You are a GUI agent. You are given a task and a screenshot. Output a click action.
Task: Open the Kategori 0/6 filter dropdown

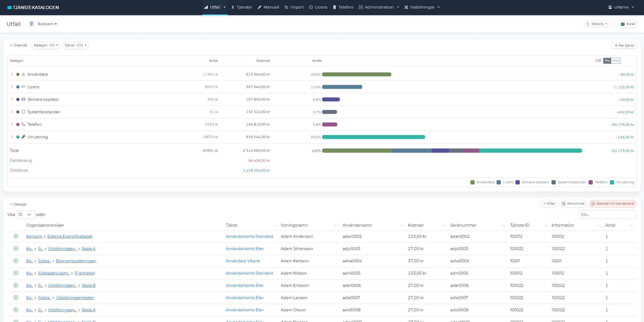(46, 45)
